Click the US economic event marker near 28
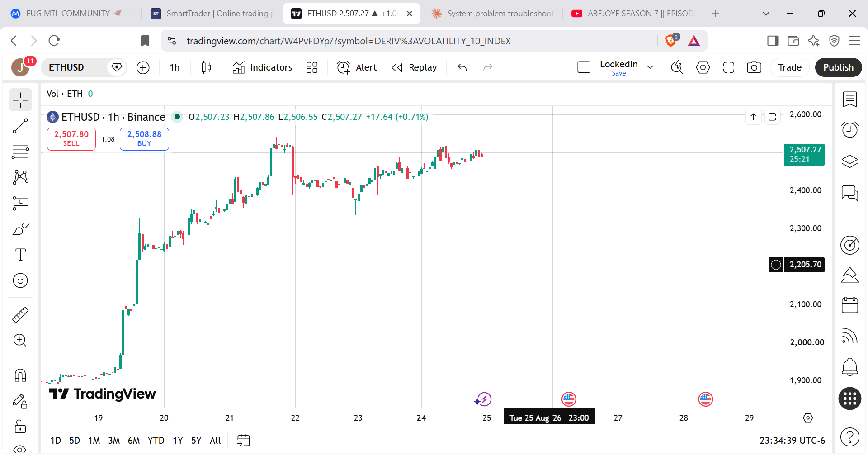 (705, 399)
